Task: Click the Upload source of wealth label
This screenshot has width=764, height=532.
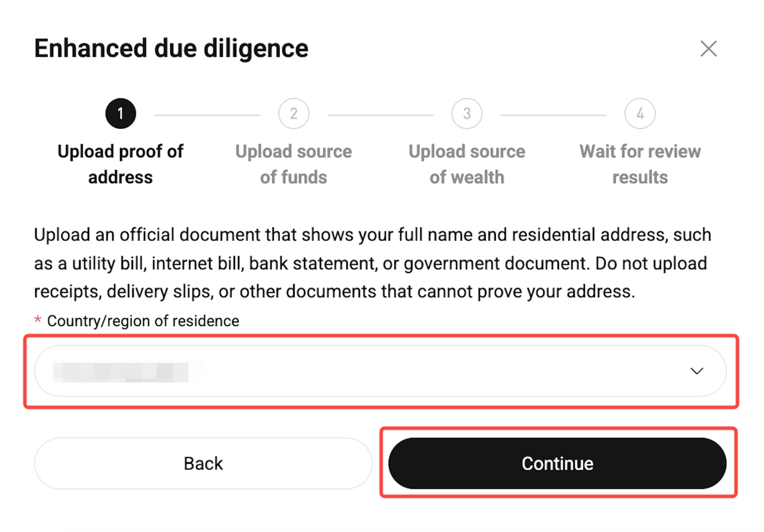Action: coord(467,164)
